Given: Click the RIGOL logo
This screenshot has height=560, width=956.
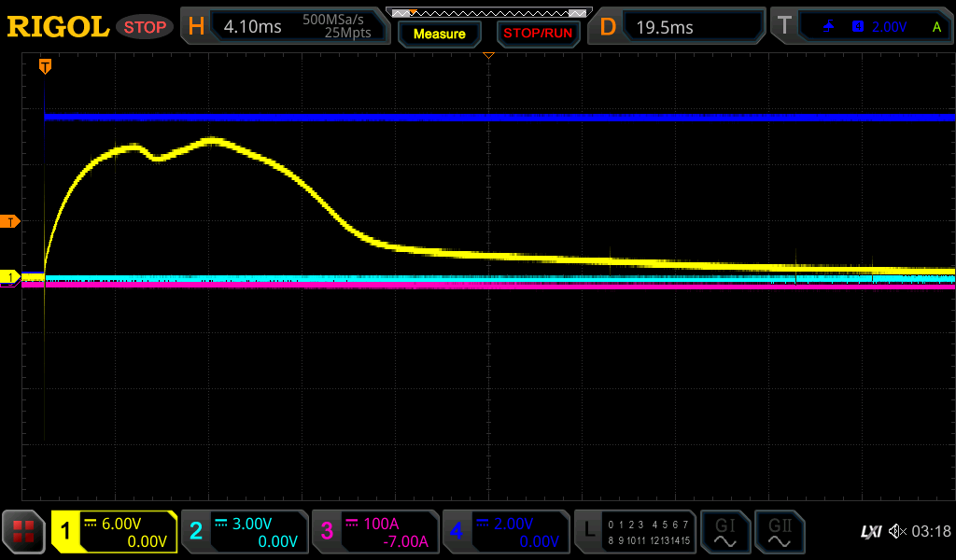Looking at the screenshot, I should 58,27.
